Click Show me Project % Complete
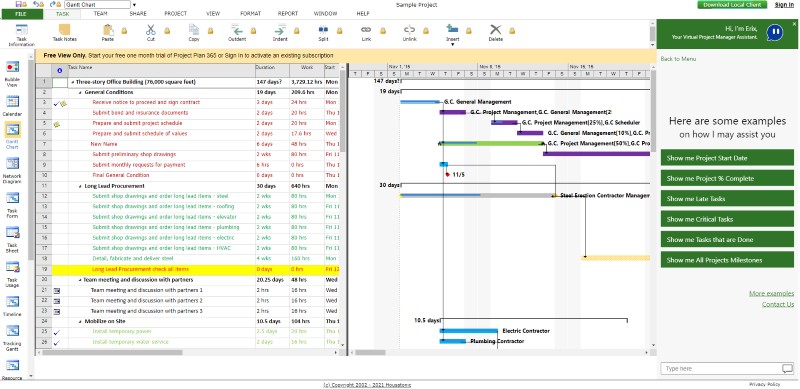Image resolution: width=800 pixels, height=389 pixels. [x=727, y=178]
